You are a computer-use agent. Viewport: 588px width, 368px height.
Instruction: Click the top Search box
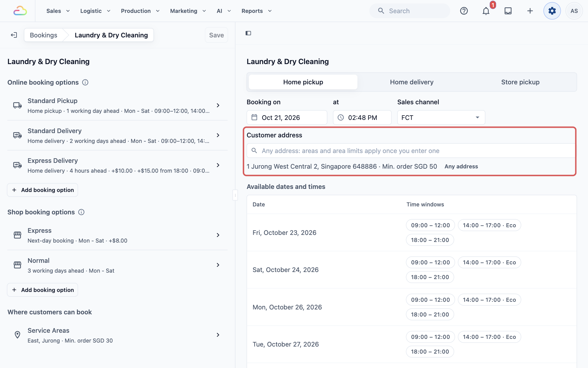click(x=410, y=11)
